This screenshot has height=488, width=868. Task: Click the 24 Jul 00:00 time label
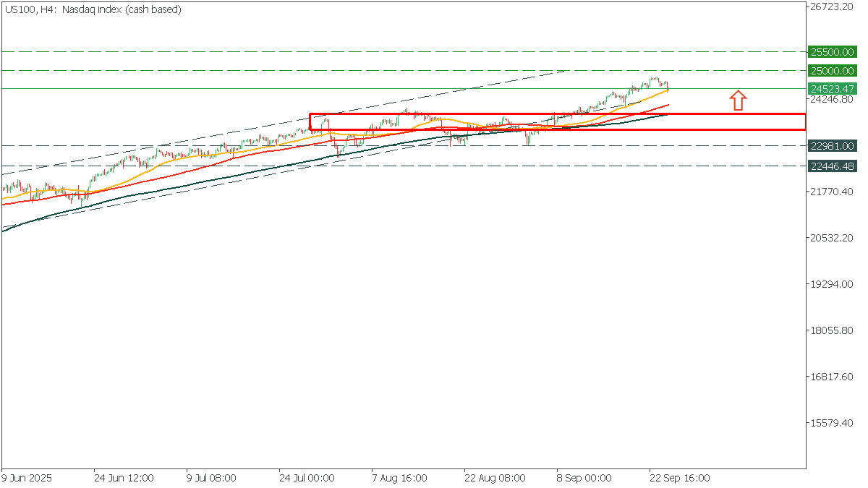307,478
